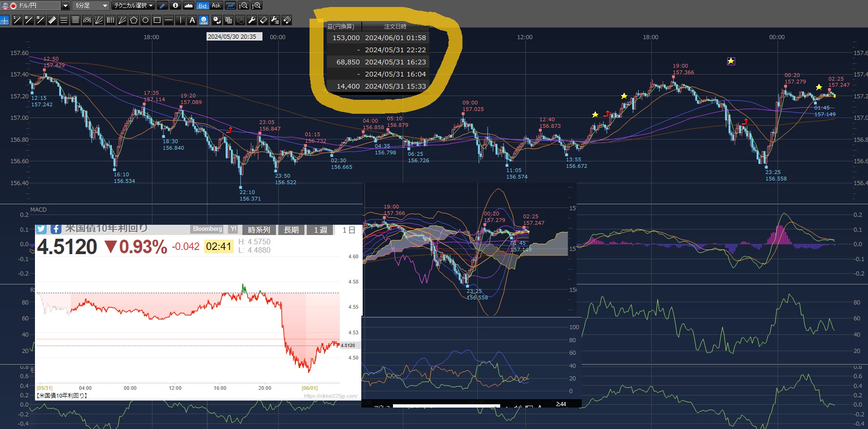The width and height of the screenshot is (868, 429).
Task: Toggle the pencil drawing mode button
Action: pyautogui.click(x=162, y=6)
